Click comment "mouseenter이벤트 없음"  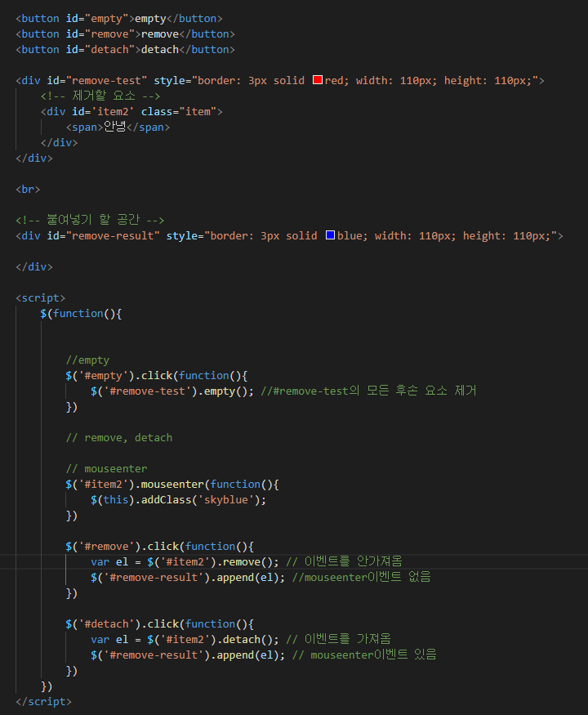click(367, 577)
